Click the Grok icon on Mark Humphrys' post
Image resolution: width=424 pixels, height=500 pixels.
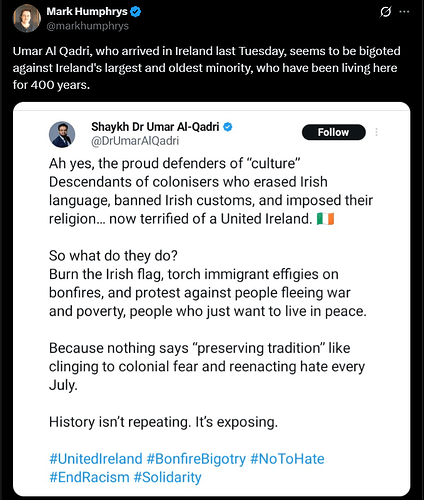tap(385, 12)
